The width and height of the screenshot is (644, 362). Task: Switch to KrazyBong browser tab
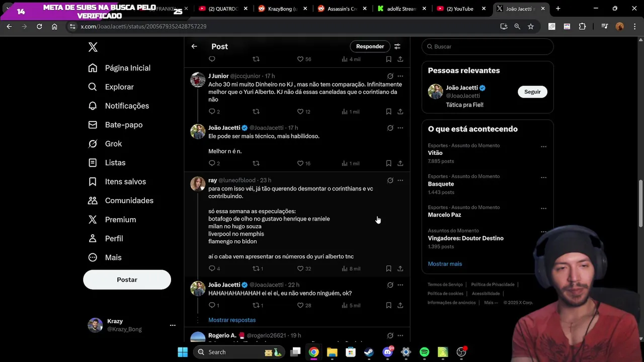click(x=282, y=9)
